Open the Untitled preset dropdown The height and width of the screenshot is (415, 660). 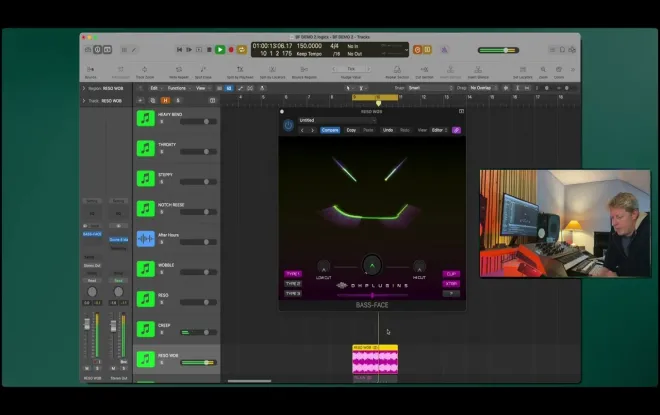click(x=337, y=120)
